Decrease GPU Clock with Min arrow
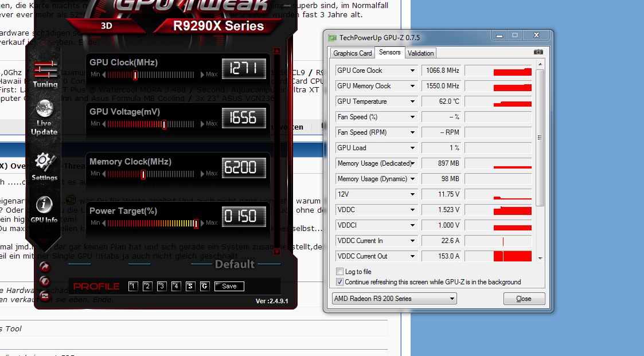Viewport: 644px width, 356px height. pos(104,75)
